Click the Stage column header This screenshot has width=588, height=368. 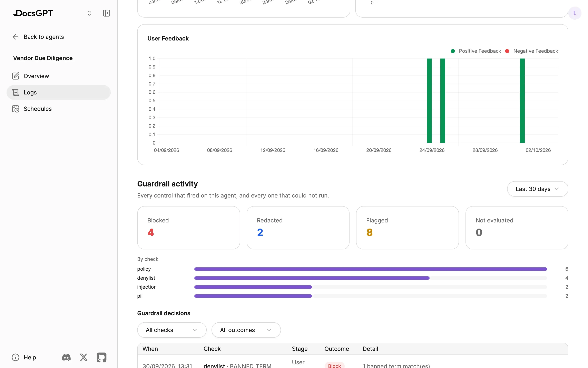coord(300,349)
